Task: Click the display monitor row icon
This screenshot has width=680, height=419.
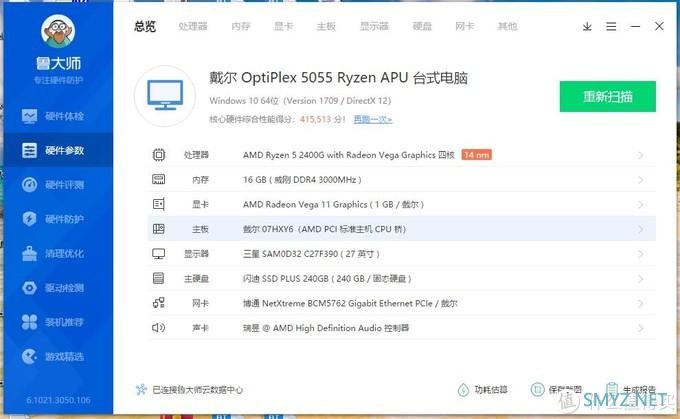Action: (x=159, y=254)
